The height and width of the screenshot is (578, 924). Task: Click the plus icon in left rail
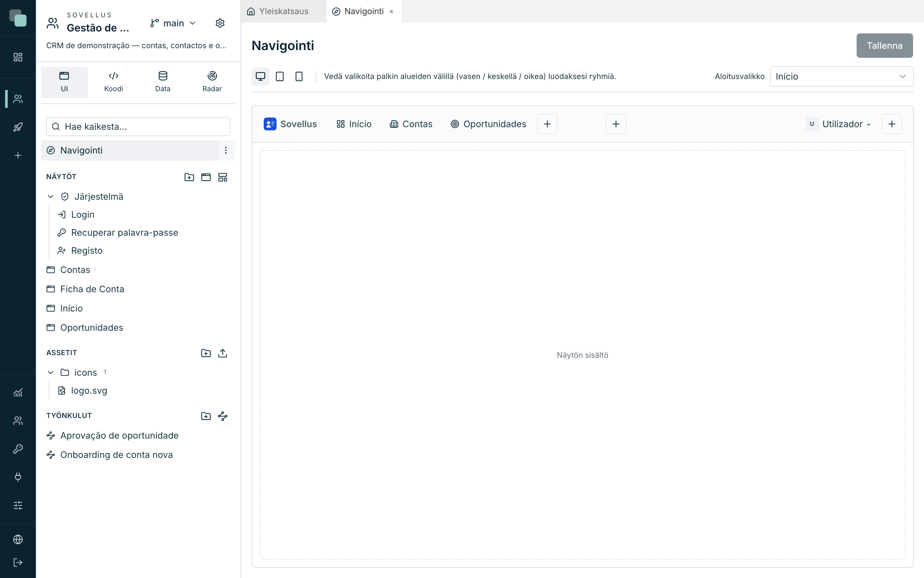coord(18,156)
